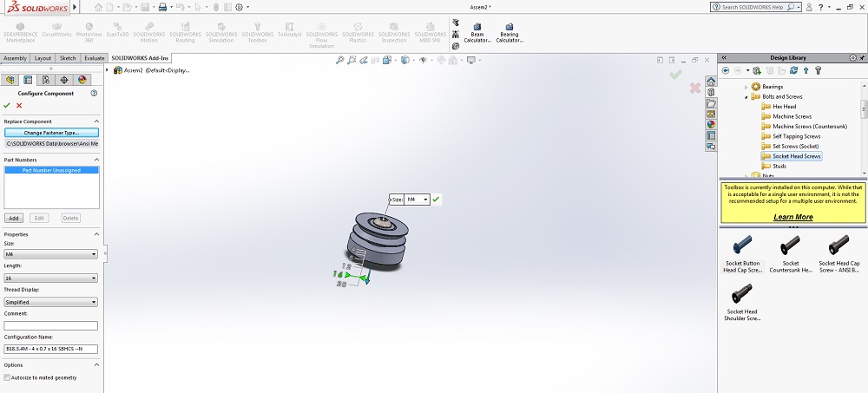Switch to the Sketch tab
Image resolution: width=868 pixels, height=393 pixels.
68,58
